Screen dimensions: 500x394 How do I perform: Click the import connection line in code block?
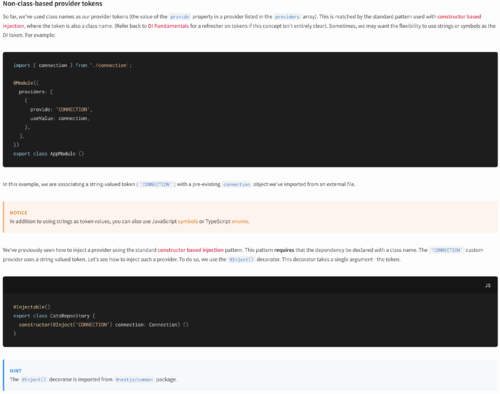tap(72, 65)
